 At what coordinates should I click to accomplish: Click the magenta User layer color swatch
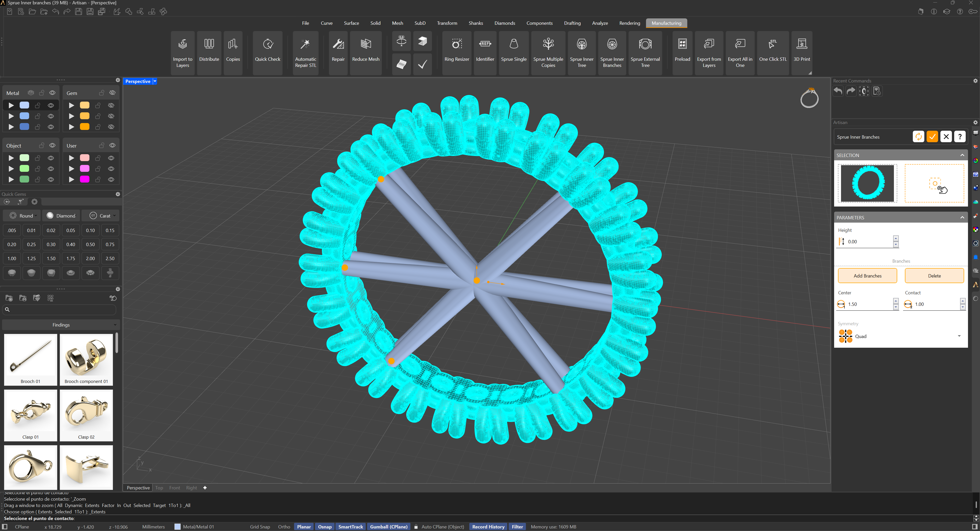(x=85, y=179)
